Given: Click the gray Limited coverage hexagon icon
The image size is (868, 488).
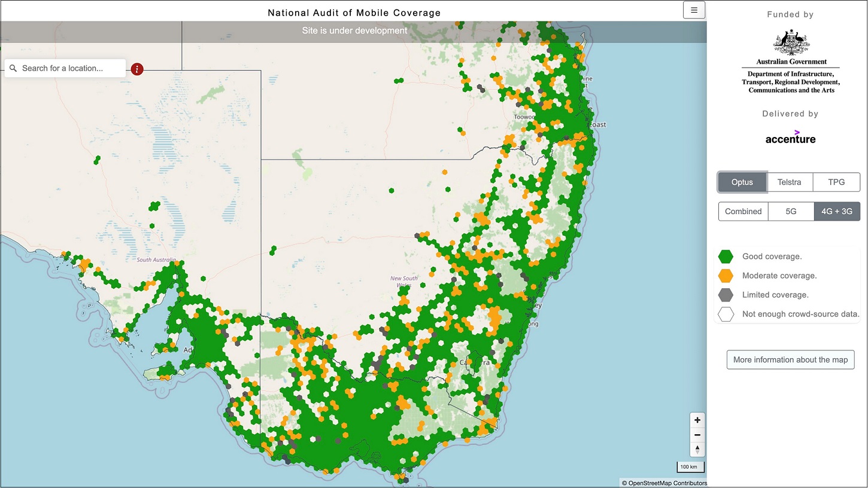Looking at the screenshot, I should 726,294.
